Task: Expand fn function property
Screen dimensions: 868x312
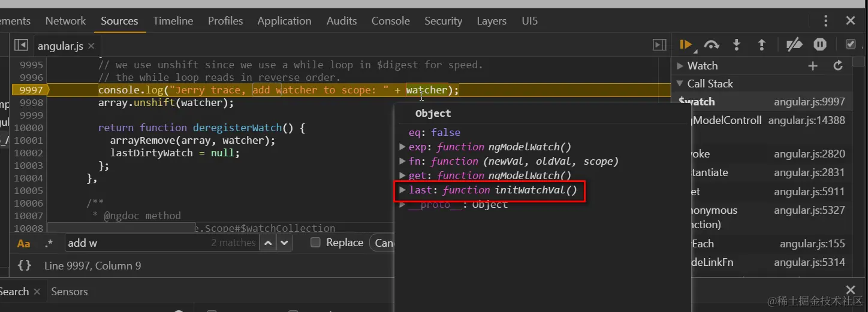Action: pyautogui.click(x=403, y=161)
